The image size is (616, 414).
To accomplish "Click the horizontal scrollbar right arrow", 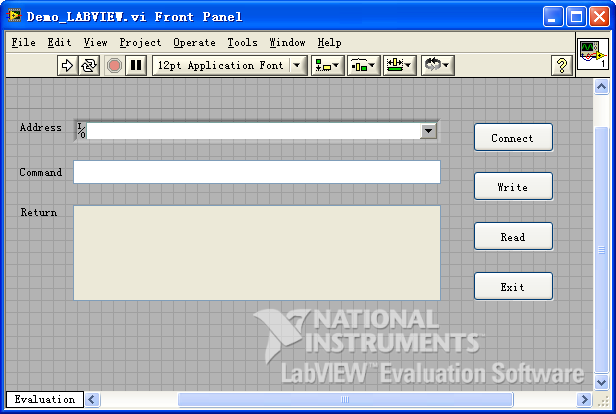I will coord(584,399).
